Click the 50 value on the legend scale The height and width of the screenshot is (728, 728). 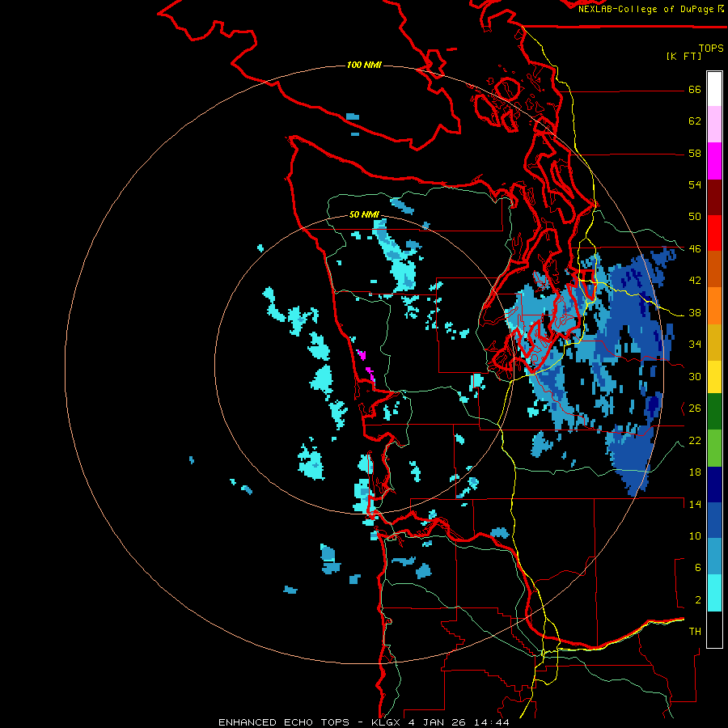[x=695, y=217]
